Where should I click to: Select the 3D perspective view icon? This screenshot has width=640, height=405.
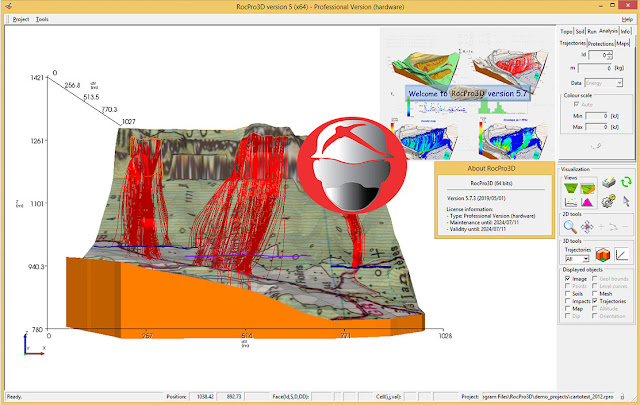pos(587,189)
